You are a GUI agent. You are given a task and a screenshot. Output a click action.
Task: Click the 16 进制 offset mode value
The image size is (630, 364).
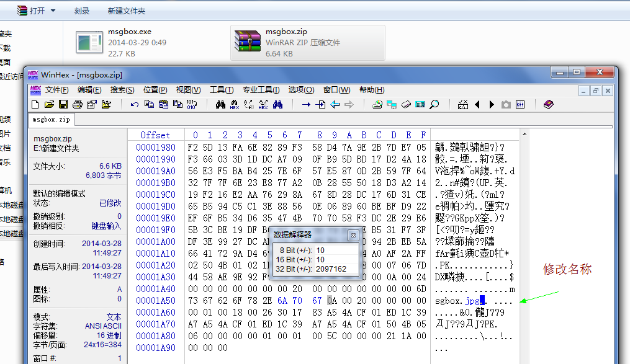109,335
